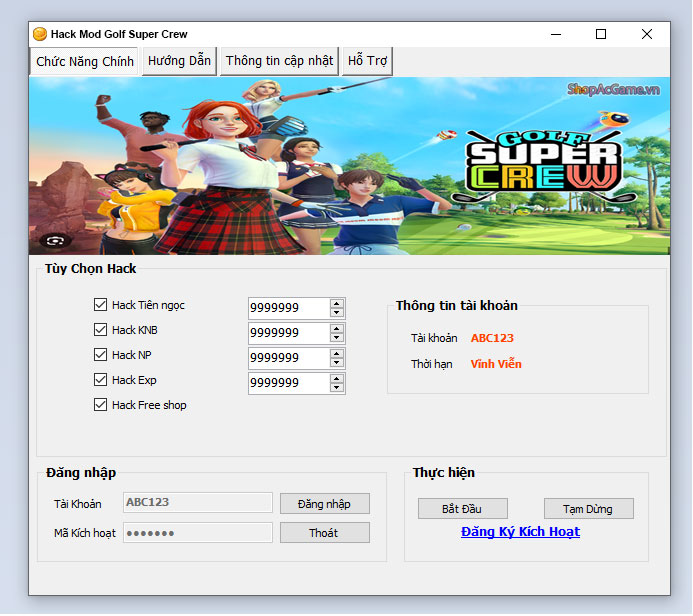
Task: Switch to the Chức Năng Chính tab
Action: pyautogui.click(x=84, y=61)
